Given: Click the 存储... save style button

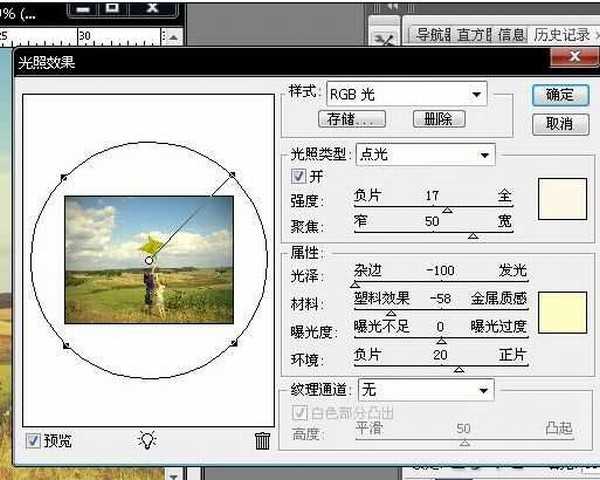Looking at the screenshot, I should pos(356,119).
